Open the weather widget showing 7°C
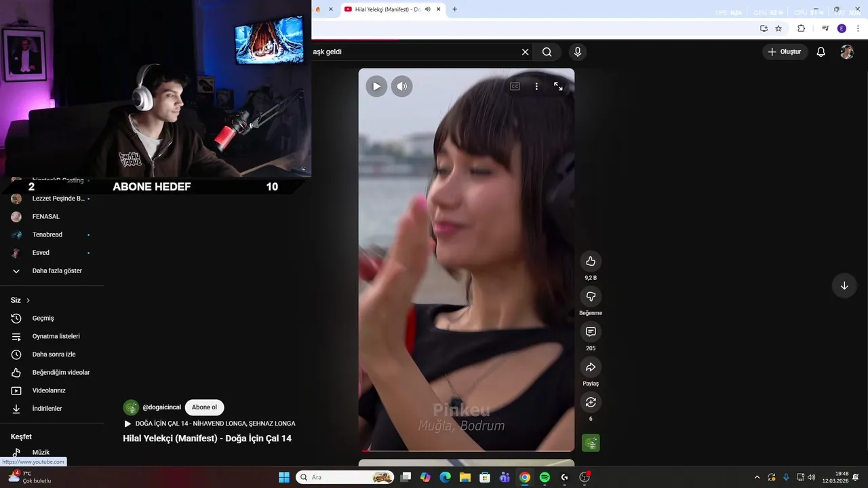This screenshot has width=868, height=488. [28, 477]
